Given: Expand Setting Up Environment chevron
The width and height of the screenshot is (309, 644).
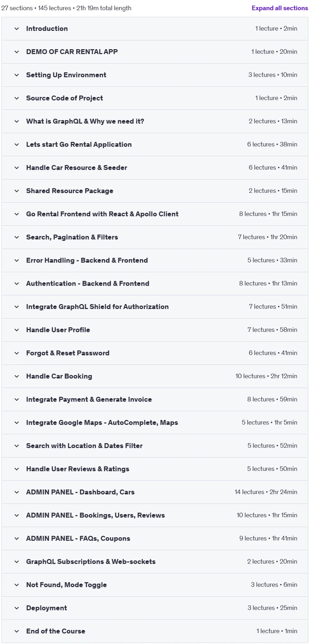Looking at the screenshot, I should [x=16, y=75].
